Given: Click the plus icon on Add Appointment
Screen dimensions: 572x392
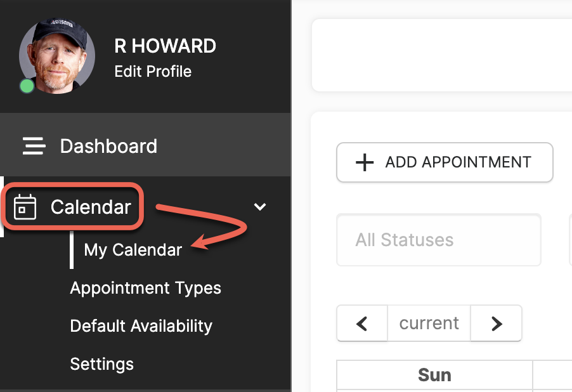Looking at the screenshot, I should coord(365,162).
